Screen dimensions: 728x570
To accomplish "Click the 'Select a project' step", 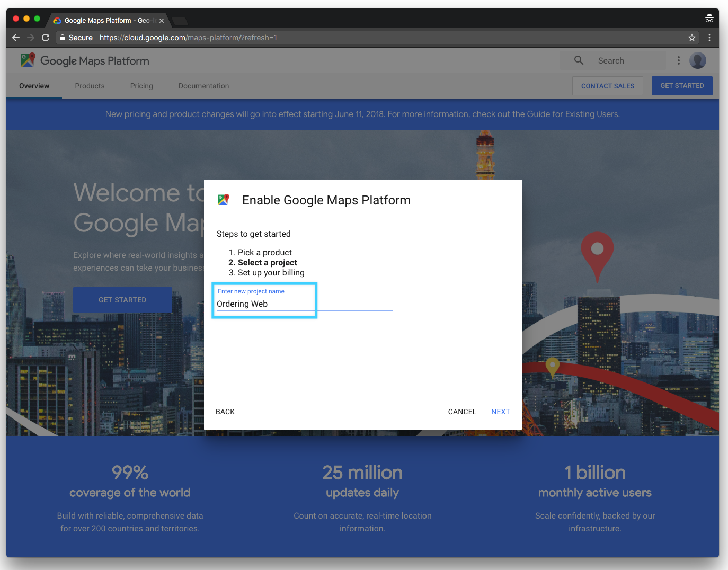I will 268,262.
